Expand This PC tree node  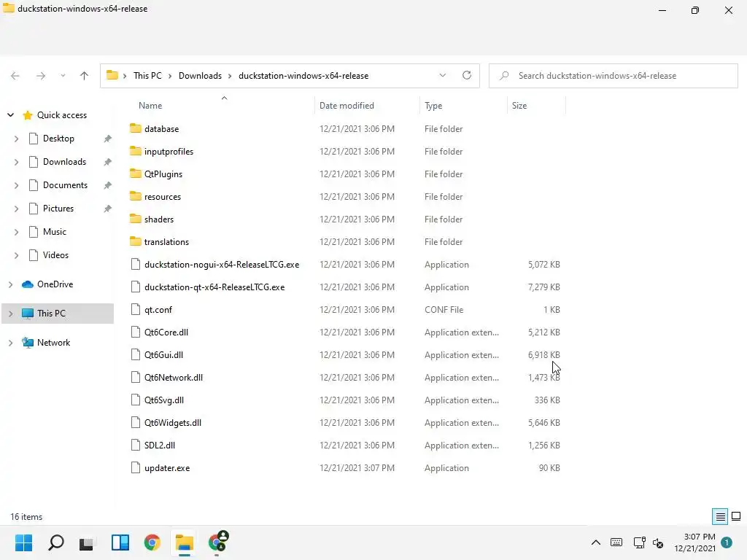(x=10, y=314)
